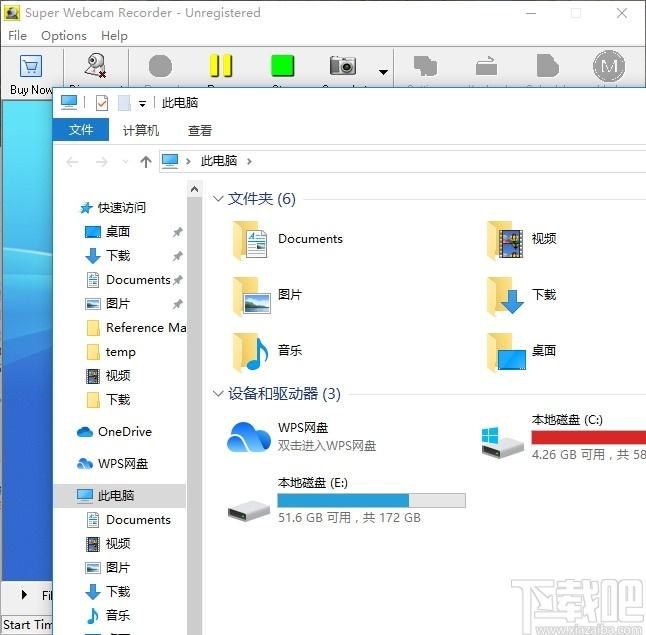Viewport: 646px width, 635px height.
Task: Click the properties checkmark quick access icon
Action: (x=102, y=103)
